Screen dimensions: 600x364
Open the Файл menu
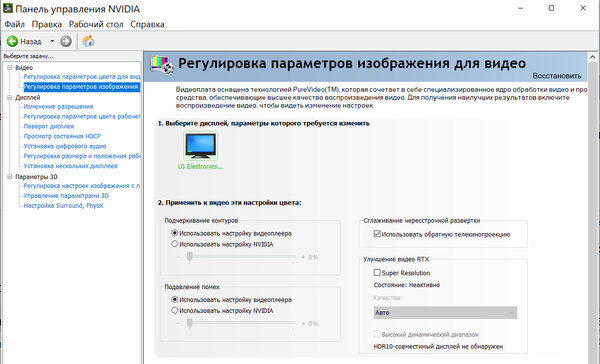pos(15,24)
